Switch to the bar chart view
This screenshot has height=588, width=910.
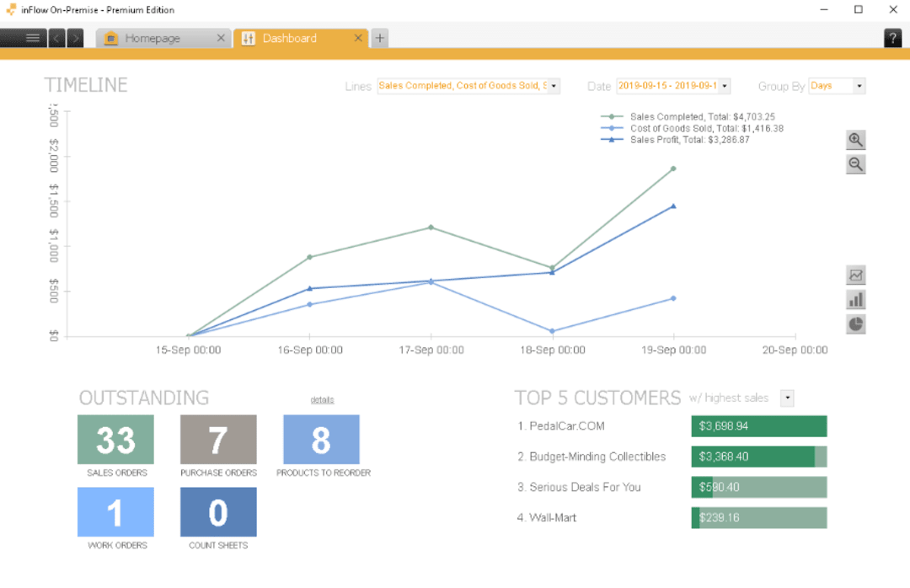pyautogui.click(x=855, y=299)
